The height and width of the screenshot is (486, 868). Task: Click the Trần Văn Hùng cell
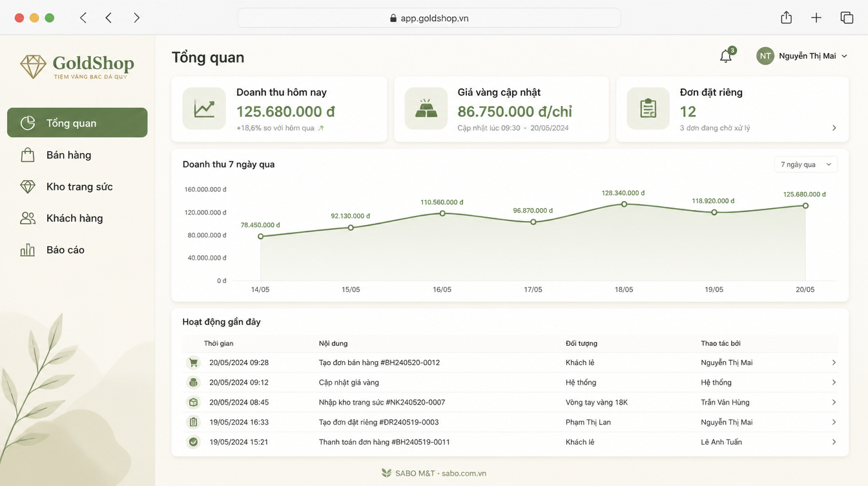(725, 403)
